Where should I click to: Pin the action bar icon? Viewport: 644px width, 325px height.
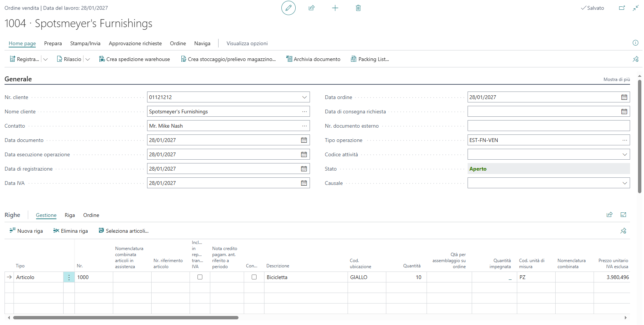(635, 59)
